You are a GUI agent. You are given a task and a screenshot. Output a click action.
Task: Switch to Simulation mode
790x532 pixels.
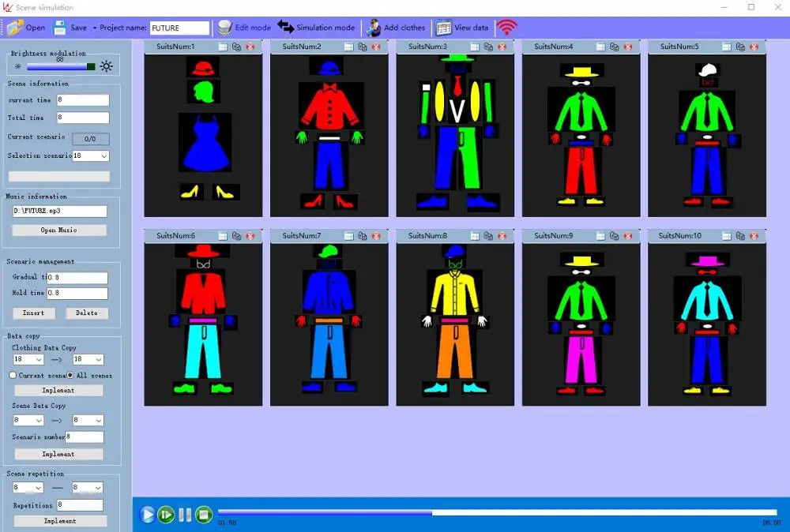tap(316, 28)
